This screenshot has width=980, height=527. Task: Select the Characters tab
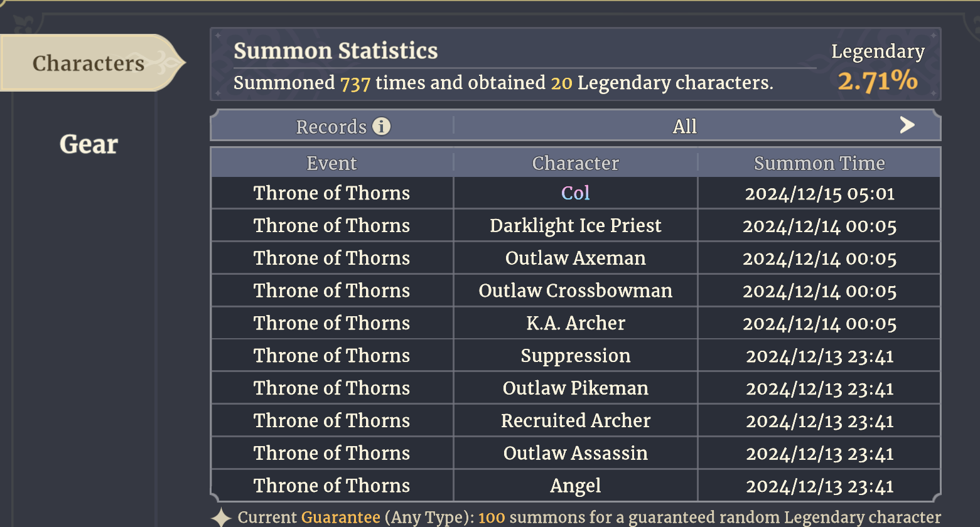[x=89, y=63]
